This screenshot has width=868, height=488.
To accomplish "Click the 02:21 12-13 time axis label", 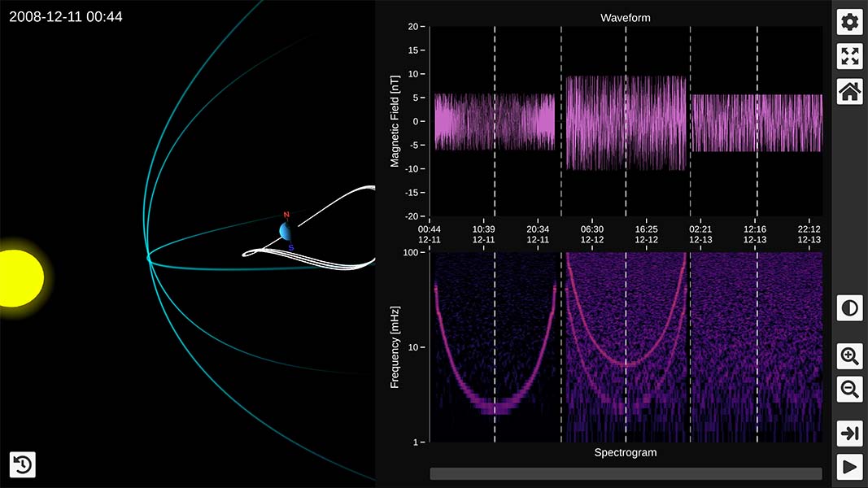I will point(700,234).
